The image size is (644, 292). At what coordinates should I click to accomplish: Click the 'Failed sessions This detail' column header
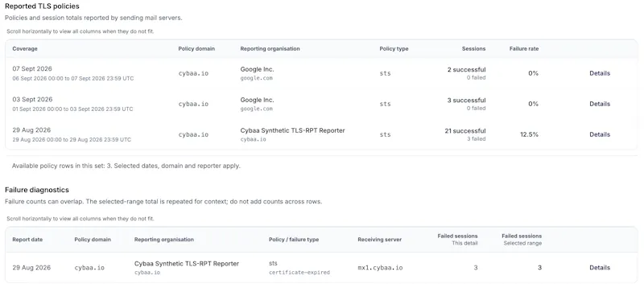(457, 240)
